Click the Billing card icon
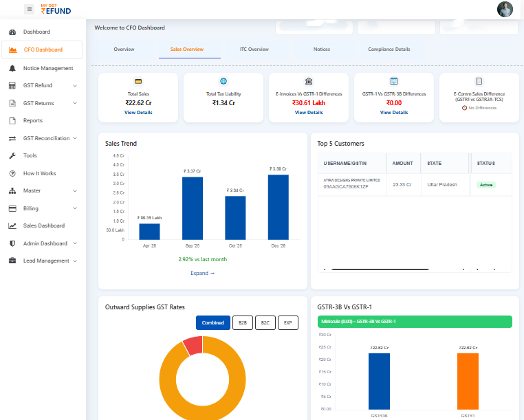 12,208
